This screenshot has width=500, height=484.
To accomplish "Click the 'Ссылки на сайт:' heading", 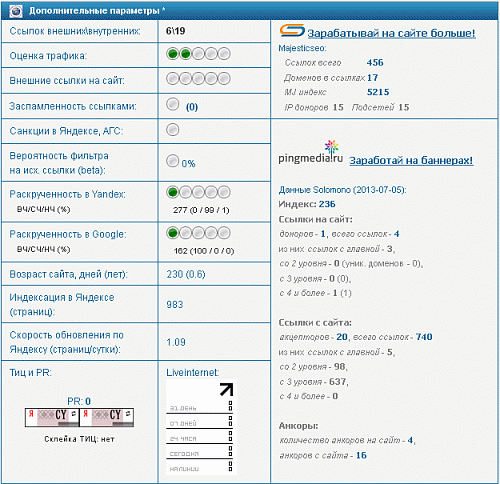I will (x=315, y=219).
